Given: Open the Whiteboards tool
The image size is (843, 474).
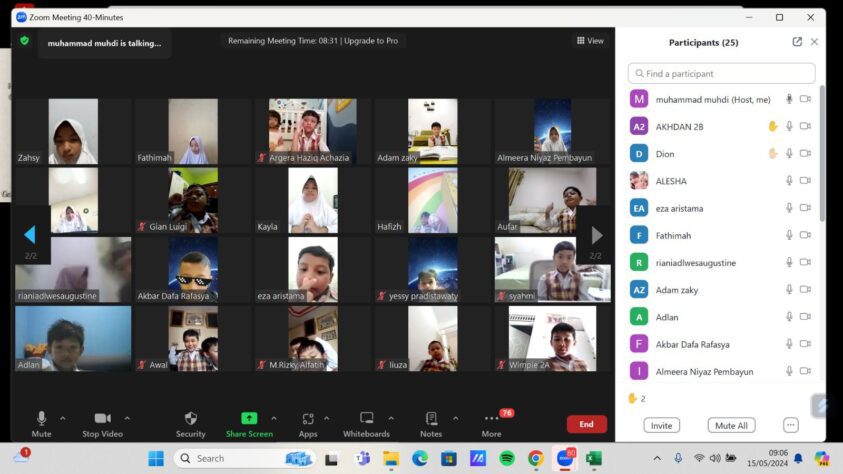Looking at the screenshot, I should click(366, 418).
